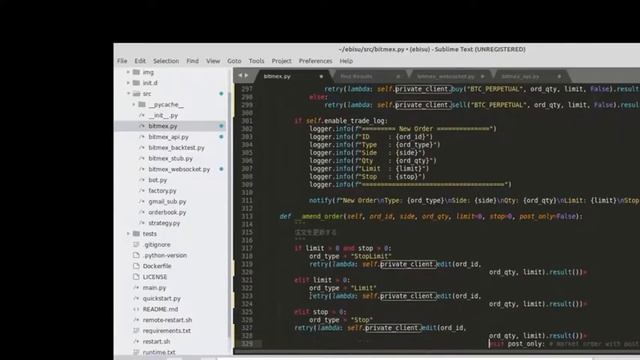The height and width of the screenshot is (360, 640).
Task: Expand the img folder arrow
Action: [128, 72]
